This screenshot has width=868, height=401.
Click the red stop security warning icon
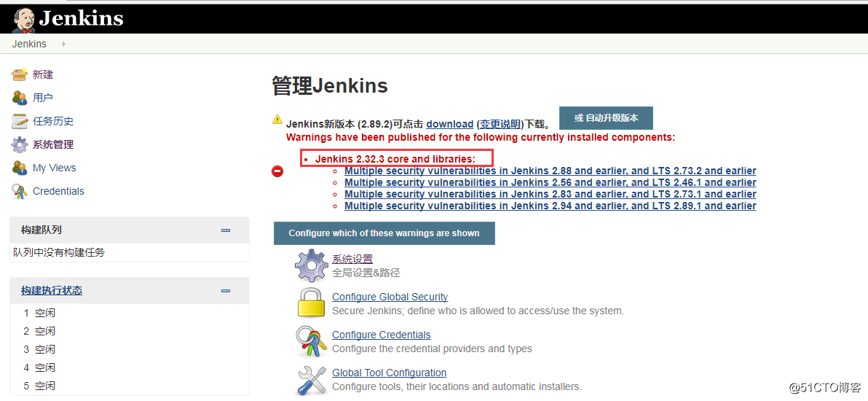coord(277,171)
